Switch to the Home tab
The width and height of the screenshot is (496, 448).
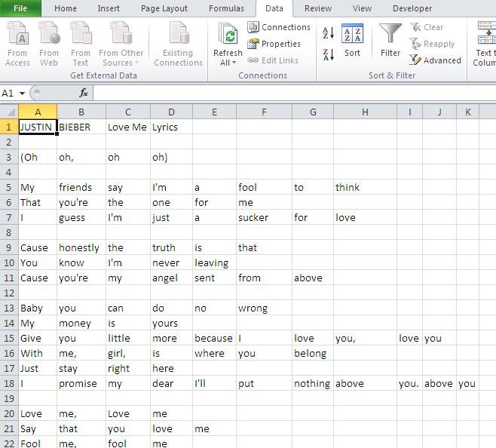[66, 8]
